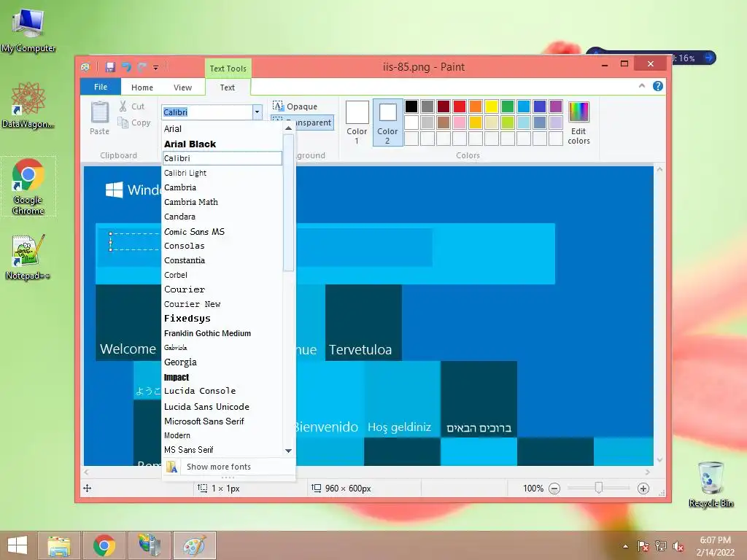Viewport: 747px width, 560px height.
Task: Choose Georgia font
Action: pos(222,362)
